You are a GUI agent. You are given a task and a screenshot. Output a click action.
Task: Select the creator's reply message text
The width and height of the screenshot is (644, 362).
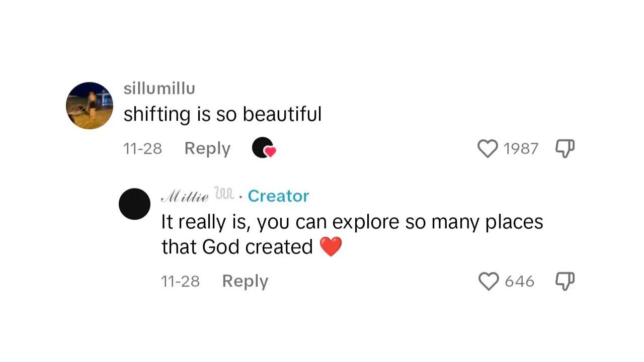tap(352, 222)
